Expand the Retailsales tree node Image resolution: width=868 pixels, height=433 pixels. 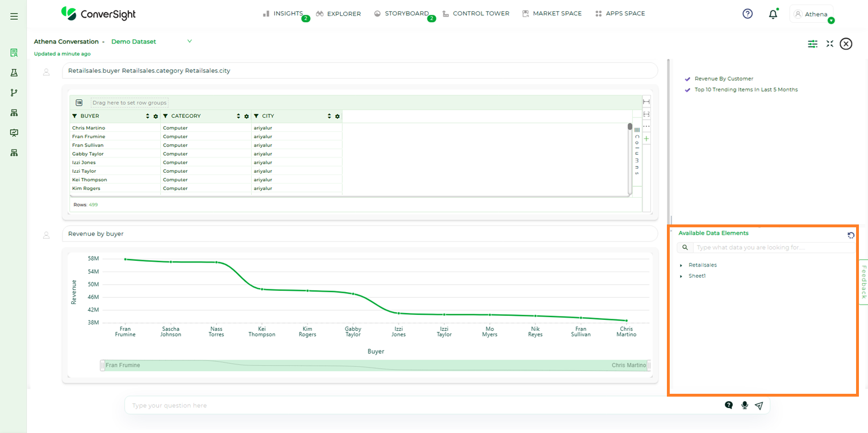pyautogui.click(x=681, y=265)
